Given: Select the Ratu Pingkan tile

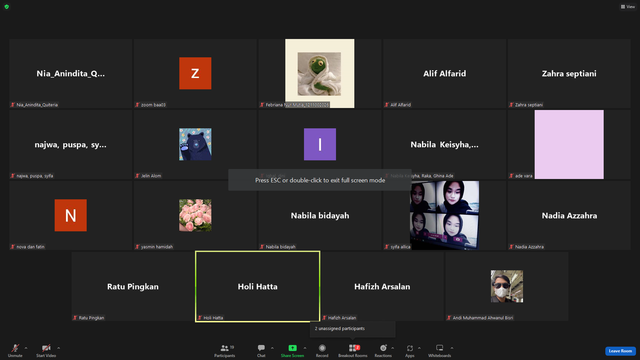Looking at the screenshot, I should (133, 287).
